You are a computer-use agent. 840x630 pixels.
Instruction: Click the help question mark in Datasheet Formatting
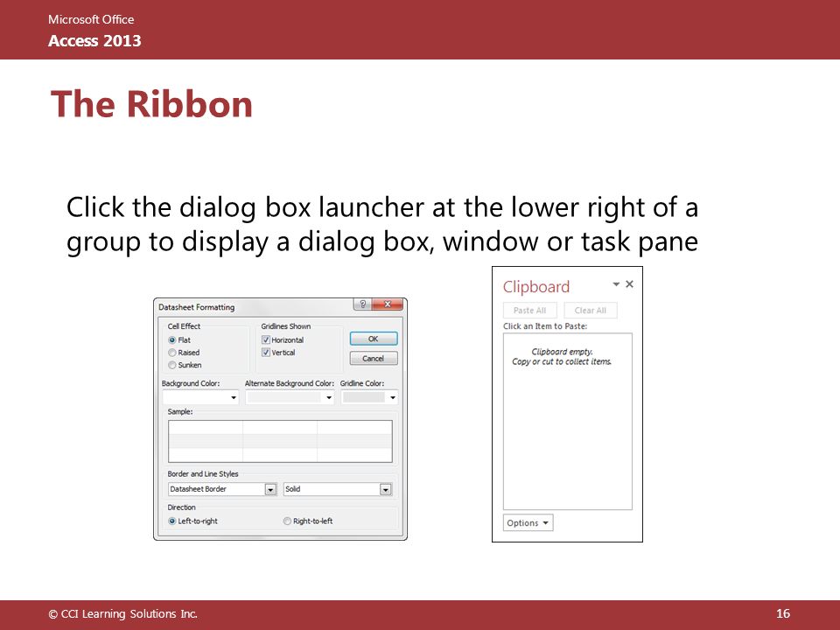pos(362,304)
